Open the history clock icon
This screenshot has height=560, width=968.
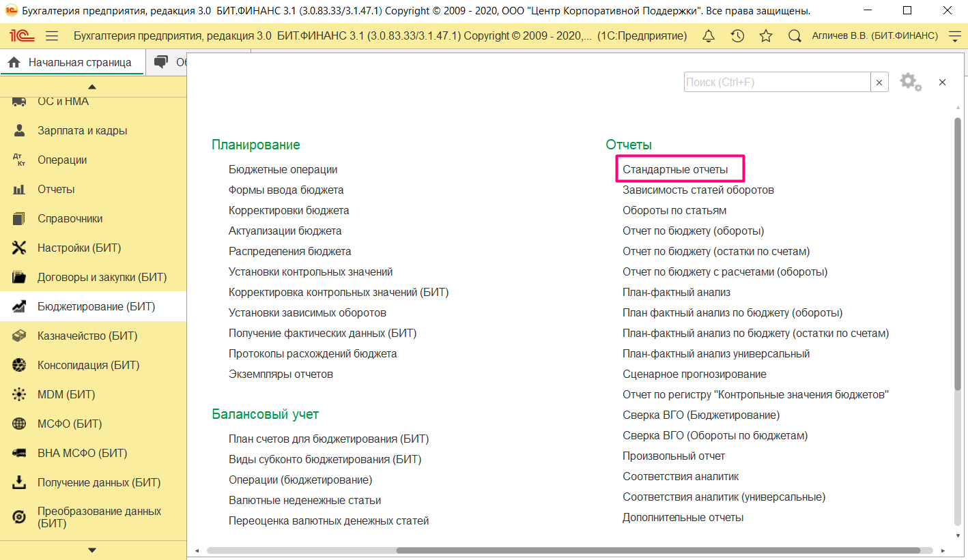(737, 36)
